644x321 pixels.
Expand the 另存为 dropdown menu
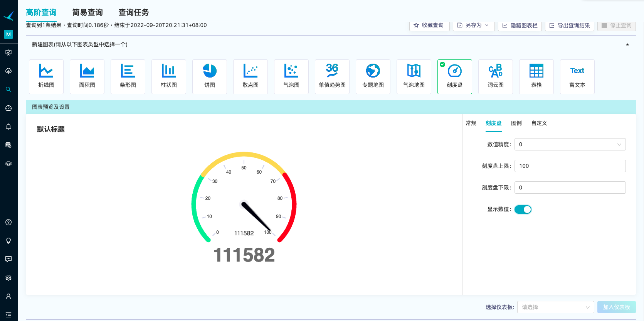474,25
